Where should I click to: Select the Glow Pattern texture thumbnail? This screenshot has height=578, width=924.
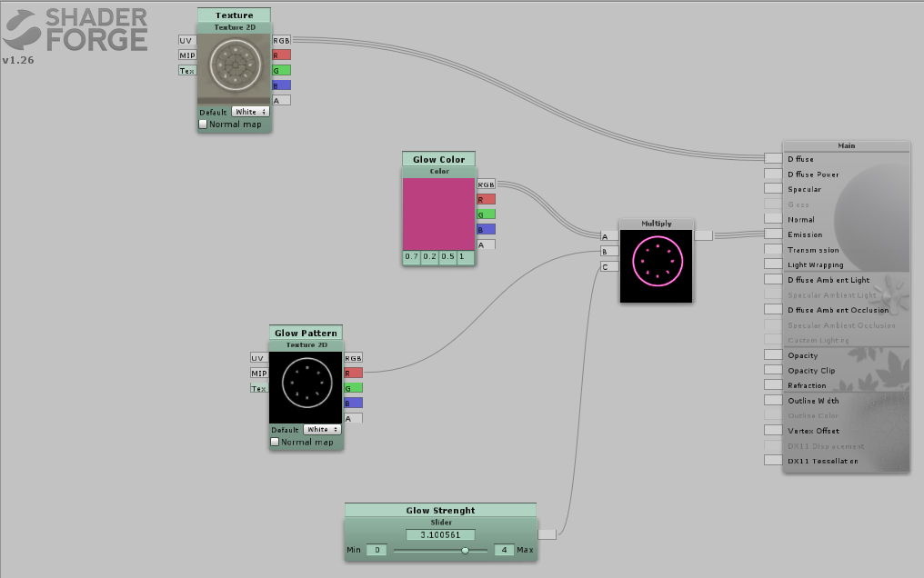[x=306, y=387]
